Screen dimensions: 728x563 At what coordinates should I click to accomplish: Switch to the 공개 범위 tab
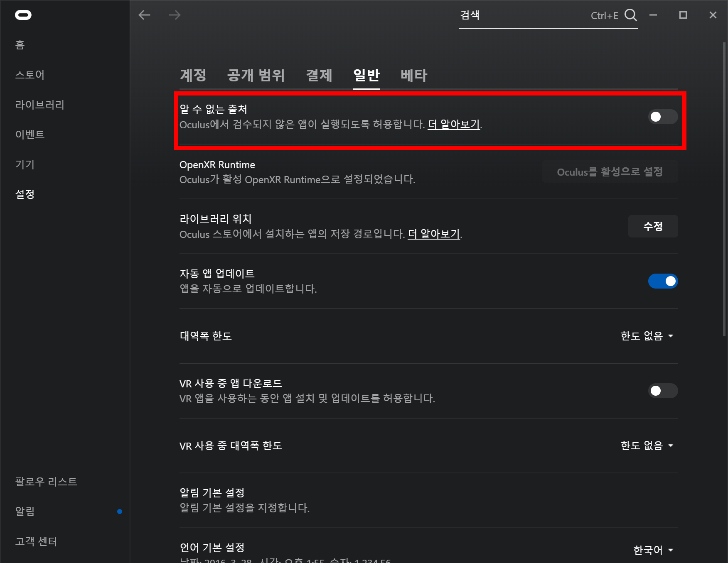pos(256,75)
